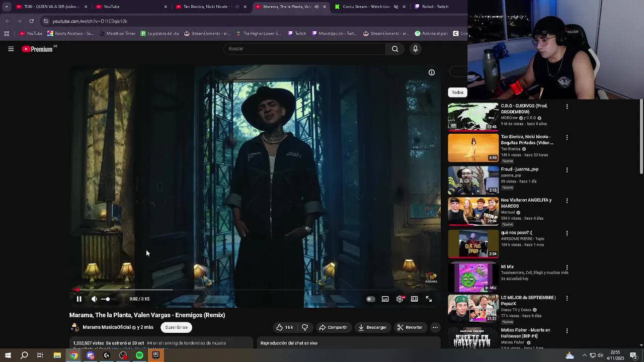Screen dimensions: 644x362
Task: Click the Suscribirse button
Action: [176, 327]
